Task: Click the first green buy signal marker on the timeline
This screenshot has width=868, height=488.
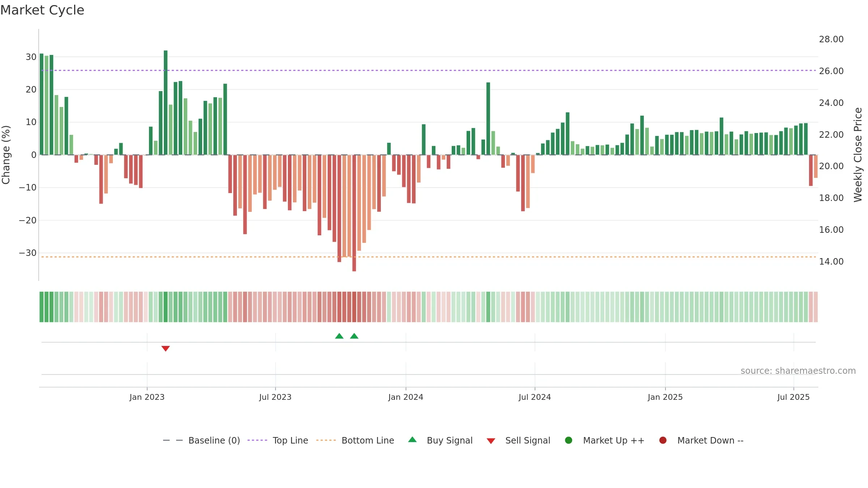Action: point(339,336)
